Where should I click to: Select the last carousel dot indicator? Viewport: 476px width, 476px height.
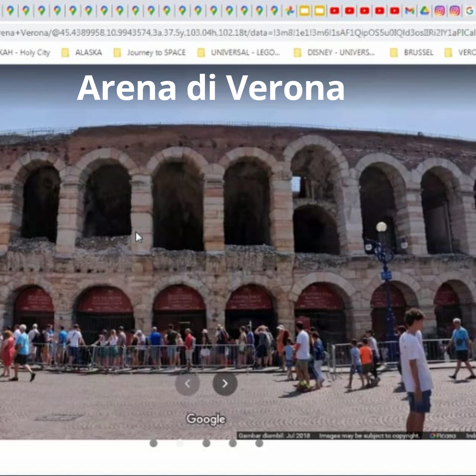[x=259, y=443]
